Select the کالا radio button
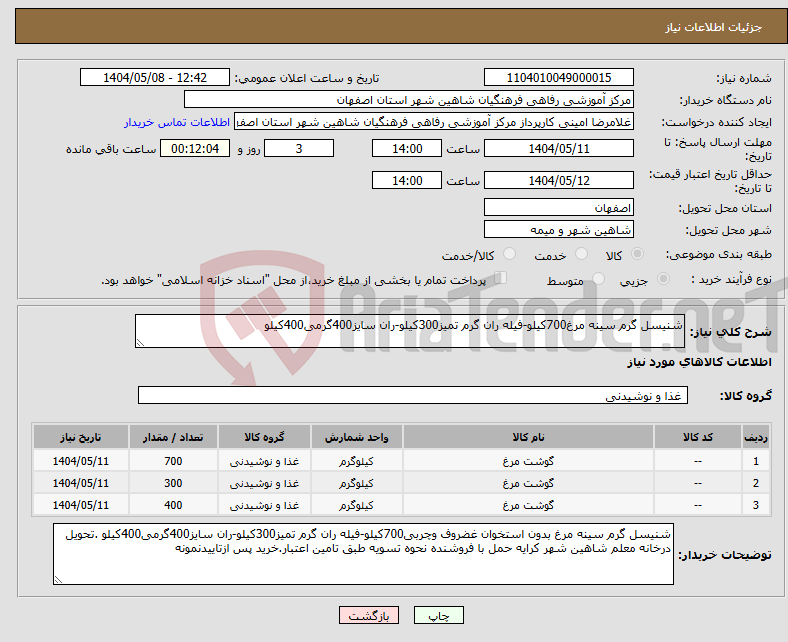788x642 pixels. pos(637,254)
